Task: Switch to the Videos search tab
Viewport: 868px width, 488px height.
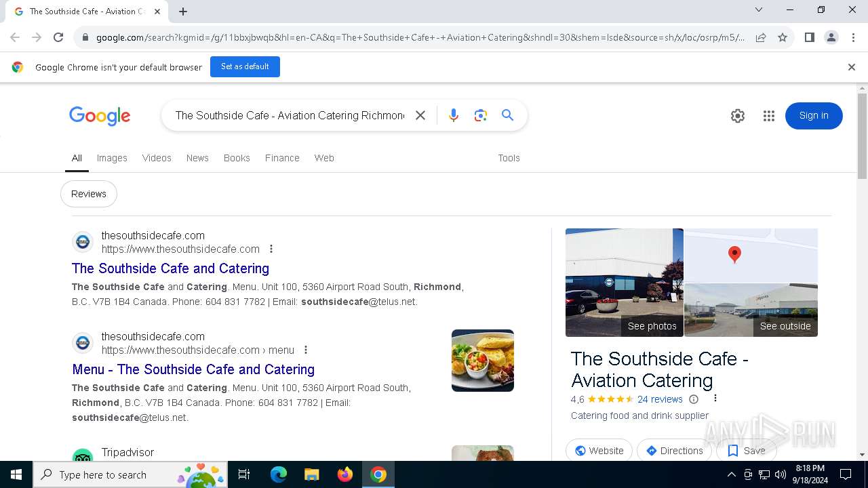Action: pos(157,158)
